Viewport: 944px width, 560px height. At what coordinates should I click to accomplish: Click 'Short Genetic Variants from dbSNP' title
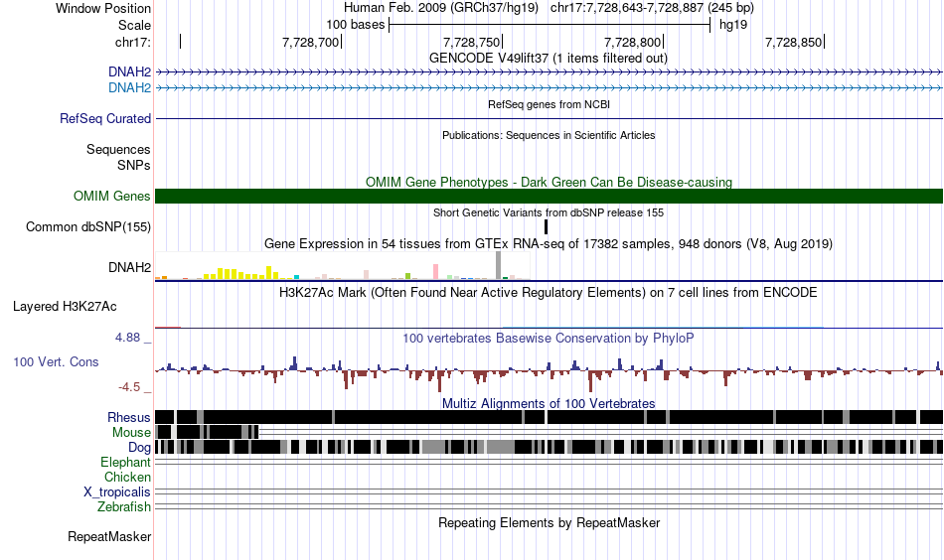click(x=549, y=212)
